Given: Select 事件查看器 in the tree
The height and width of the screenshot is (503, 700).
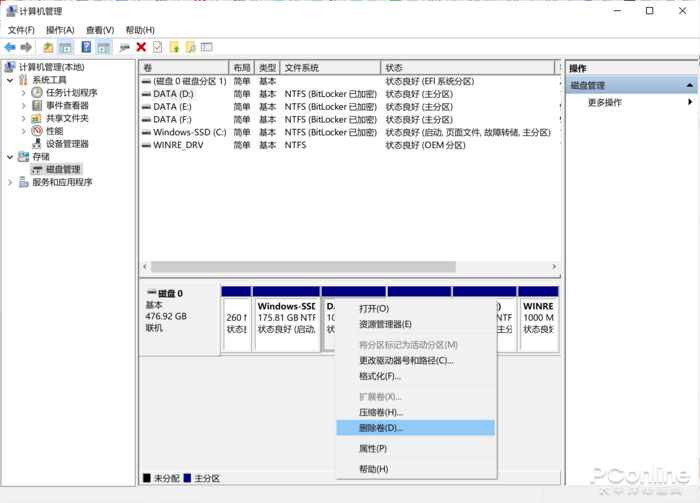Looking at the screenshot, I should coord(67,106).
